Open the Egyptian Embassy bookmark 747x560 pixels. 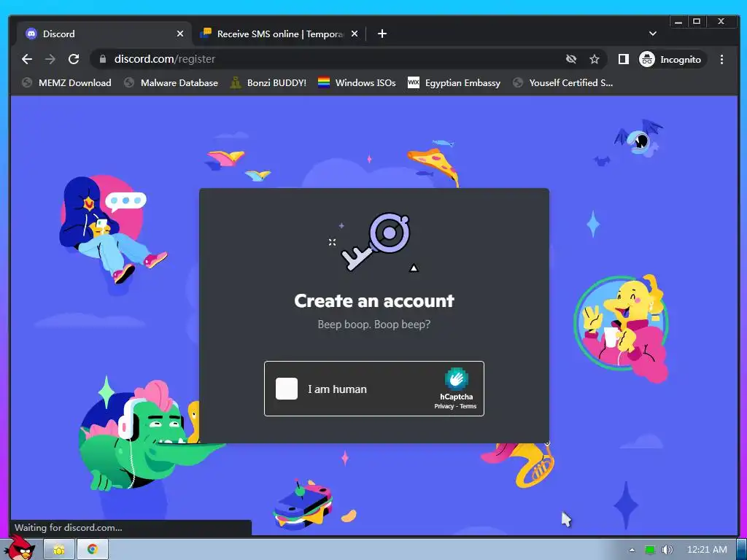click(454, 83)
